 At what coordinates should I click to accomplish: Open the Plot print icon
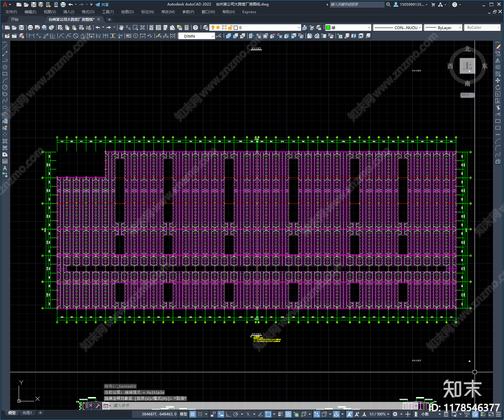30,28
